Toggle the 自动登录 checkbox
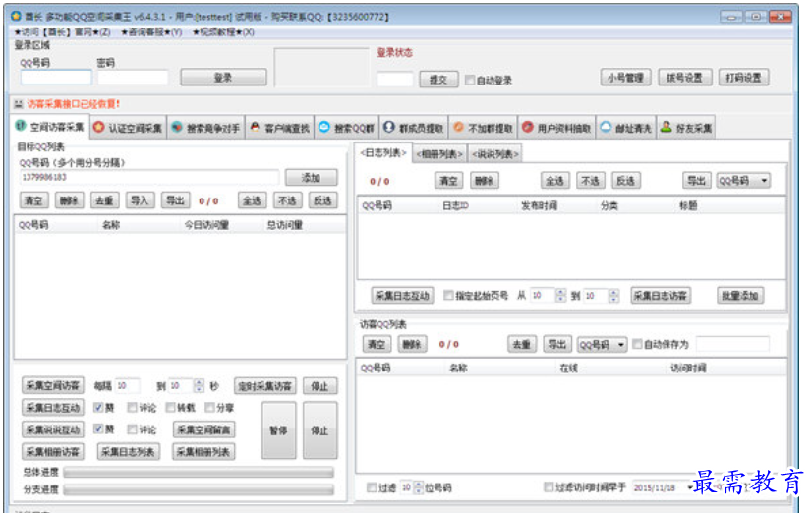The image size is (812, 513). 470,80
